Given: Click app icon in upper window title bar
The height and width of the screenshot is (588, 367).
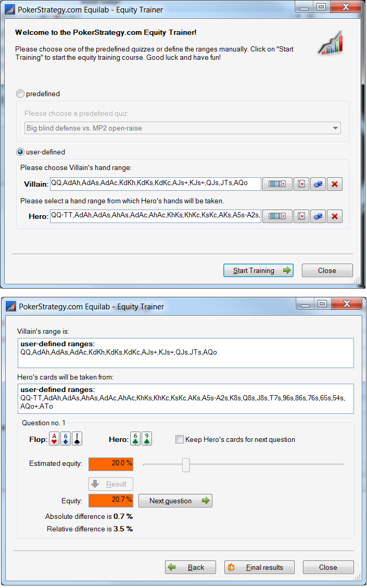Looking at the screenshot, I should [x=10, y=10].
